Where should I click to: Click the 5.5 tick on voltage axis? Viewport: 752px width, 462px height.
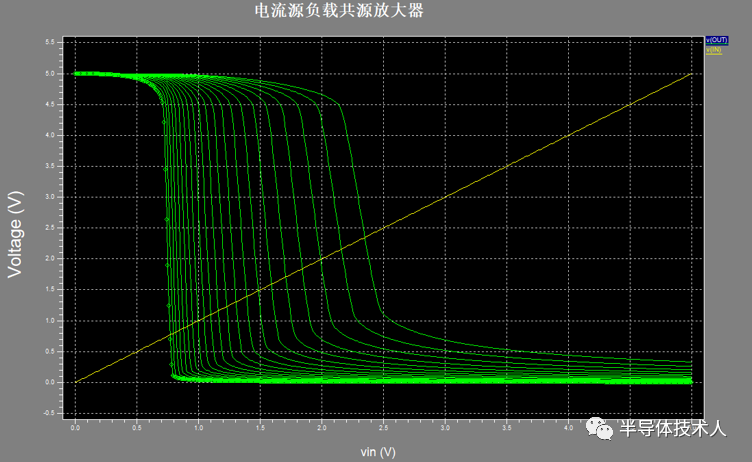(x=50, y=42)
